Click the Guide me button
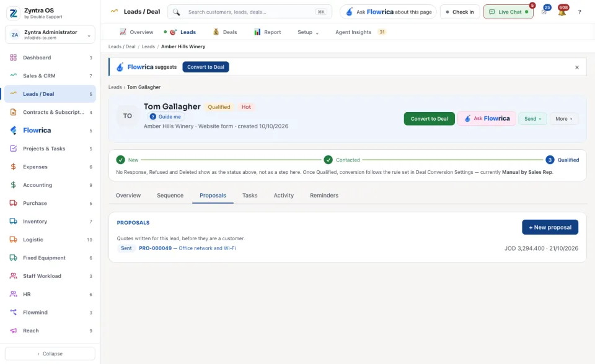This screenshot has width=595, height=364. coord(166,117)
